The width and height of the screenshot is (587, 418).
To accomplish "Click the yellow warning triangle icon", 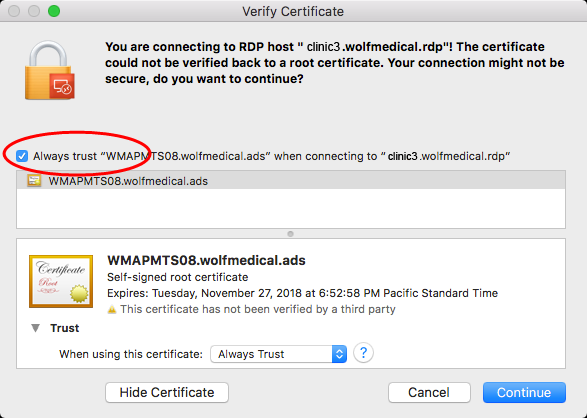I will [x=112, y=309].
